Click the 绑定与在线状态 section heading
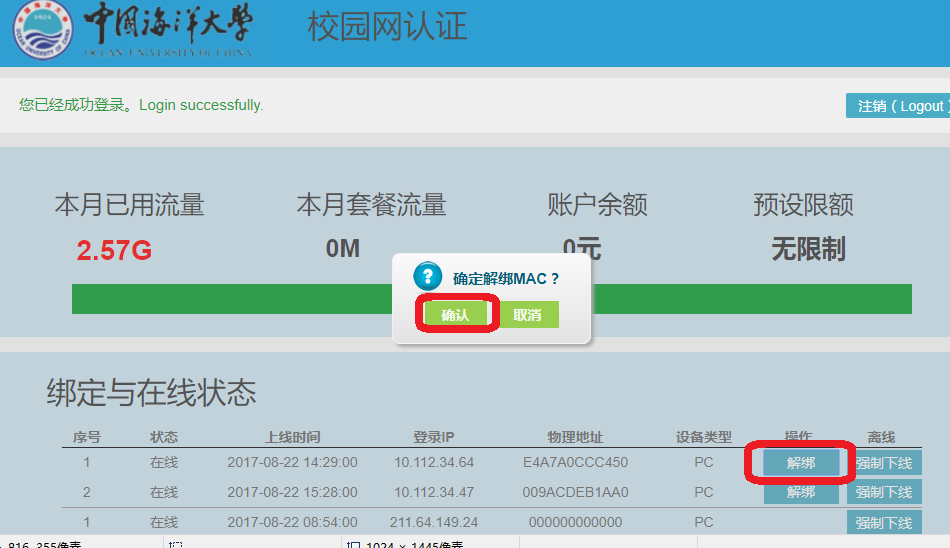 click(151, 393)
